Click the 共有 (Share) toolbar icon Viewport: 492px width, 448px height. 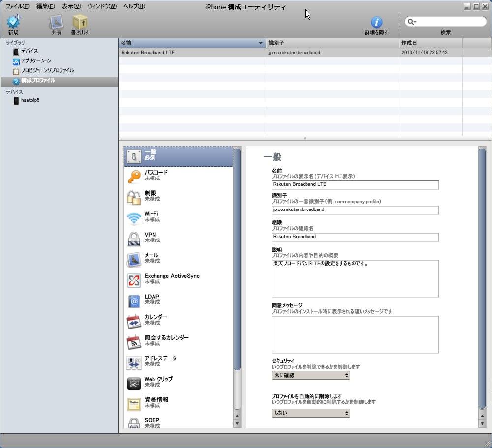click(x=57, y=22)
